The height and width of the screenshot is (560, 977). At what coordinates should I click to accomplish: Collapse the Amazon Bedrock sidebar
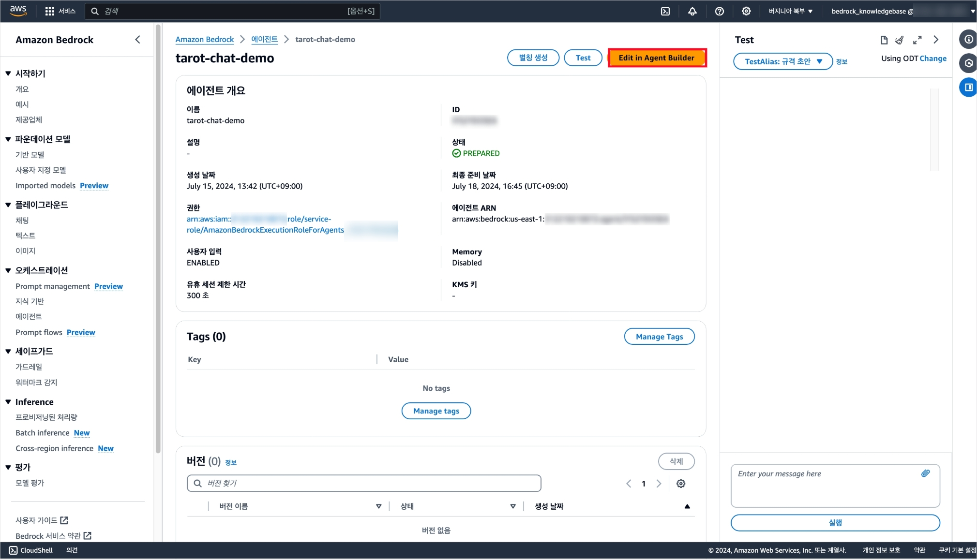[x=138, y=40]
